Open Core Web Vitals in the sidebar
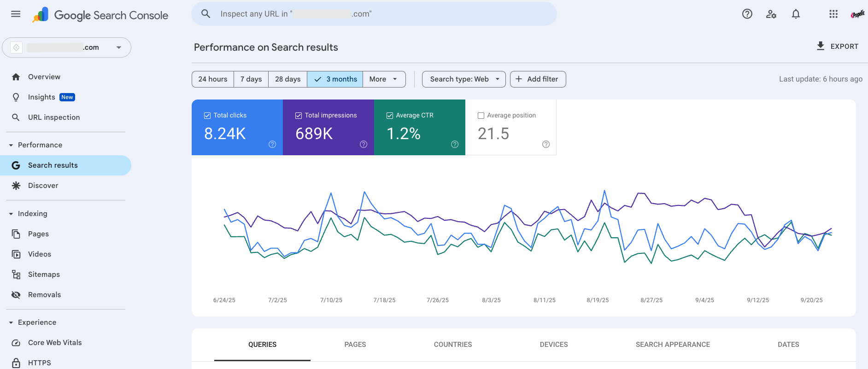This screenshot has width=868, height=369. click(x=54, y=342)
